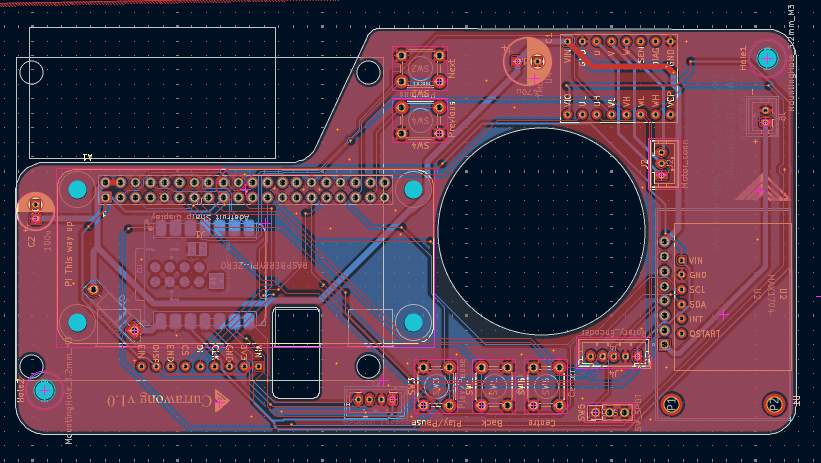The width and height of the screenshot is (821, 463).
Task: Select the four-pin connector below the slot cutout
Action: pos(375,400)
